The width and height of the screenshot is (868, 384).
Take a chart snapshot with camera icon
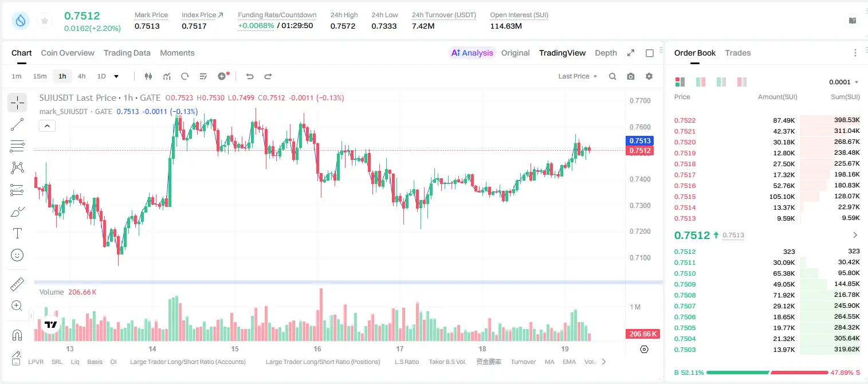[x=631, y=76]
